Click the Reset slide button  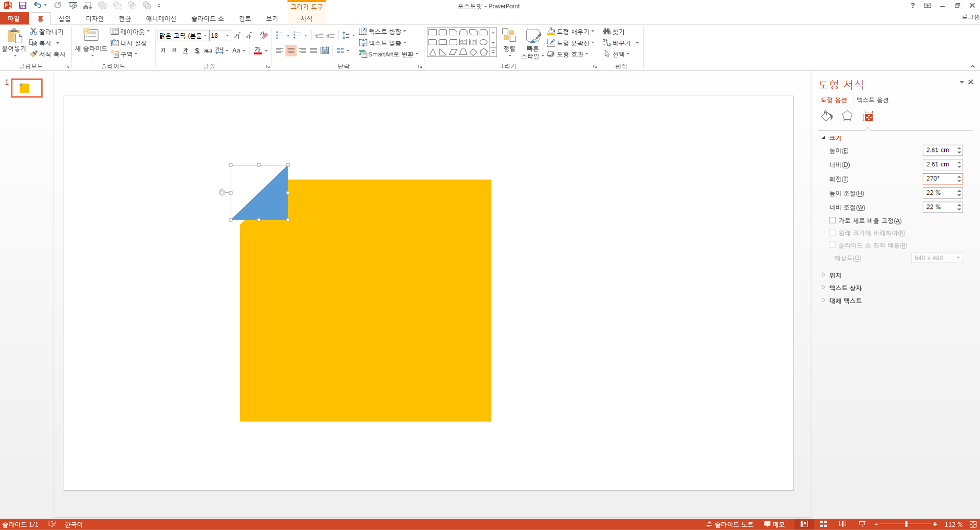(129, 43)
